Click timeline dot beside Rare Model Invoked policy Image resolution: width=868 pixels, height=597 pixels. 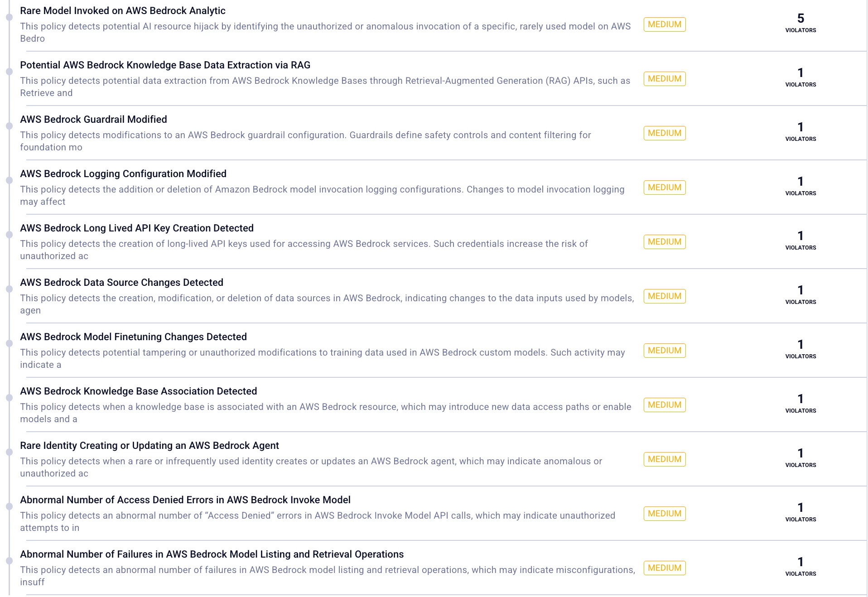click(x=9, y=17)
